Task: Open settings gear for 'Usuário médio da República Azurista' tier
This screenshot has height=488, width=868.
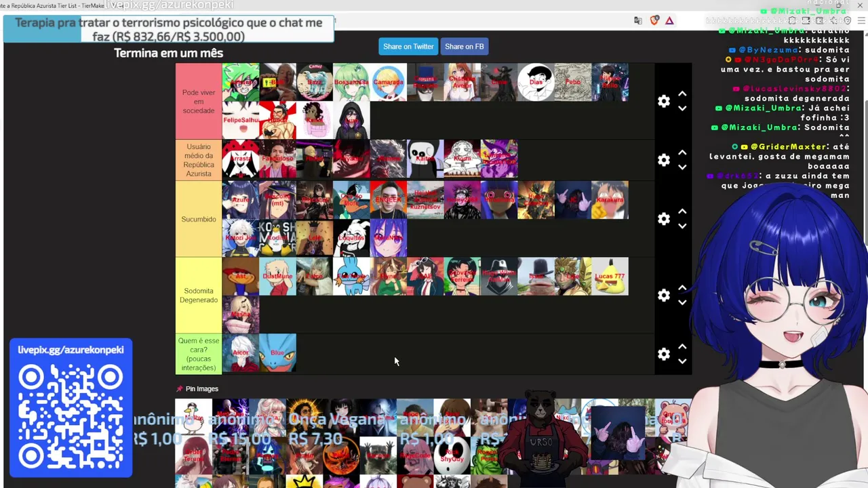Action: 664,160
